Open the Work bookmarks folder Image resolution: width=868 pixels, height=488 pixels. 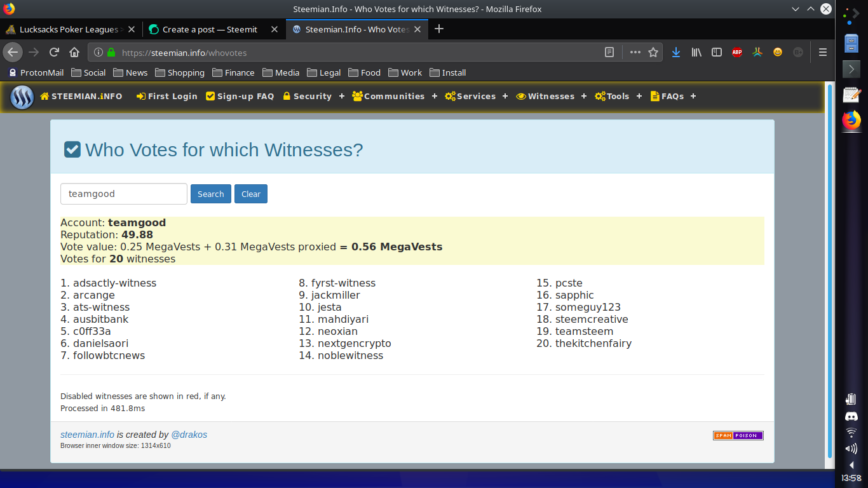pos(405,72)
